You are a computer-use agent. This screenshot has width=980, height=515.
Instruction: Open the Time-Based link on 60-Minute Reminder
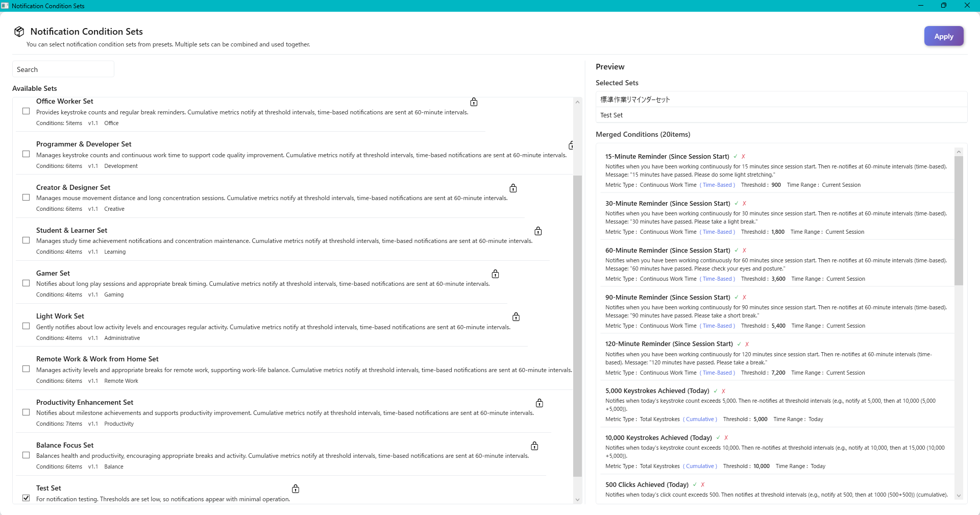click(x=717, y=279)
